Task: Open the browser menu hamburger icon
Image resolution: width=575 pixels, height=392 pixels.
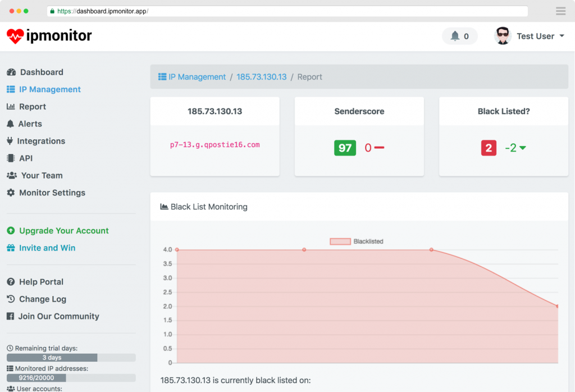Action: (x=560, y=11)
